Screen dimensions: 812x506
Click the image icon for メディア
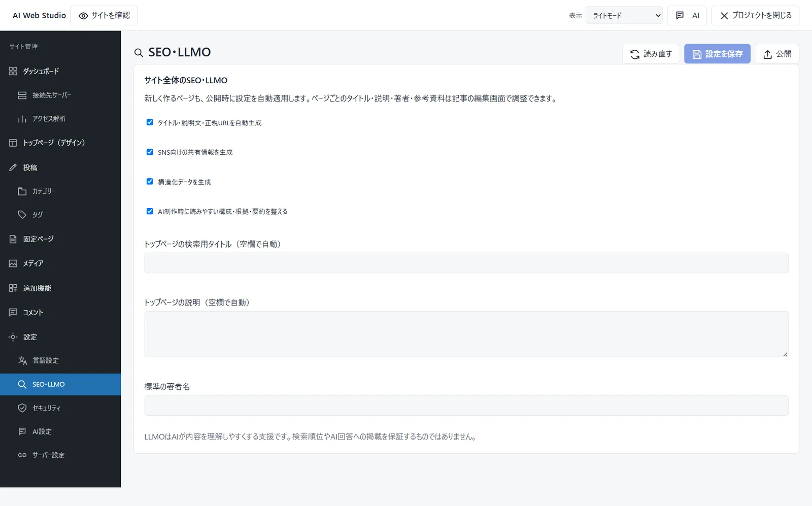13,263
